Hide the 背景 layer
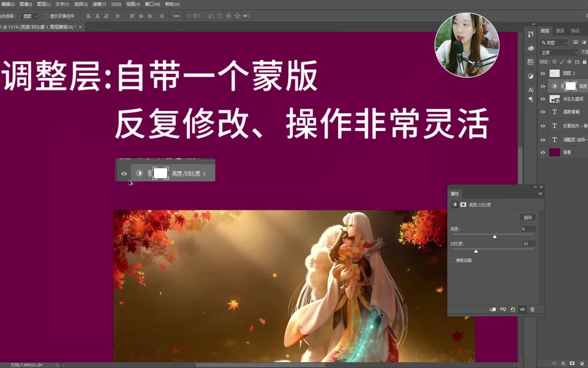 point(543,152)
